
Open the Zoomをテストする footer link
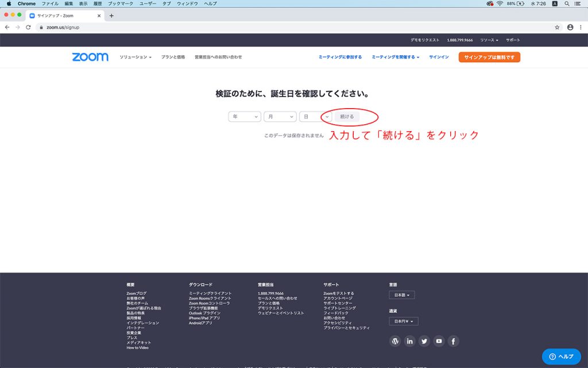339,293
